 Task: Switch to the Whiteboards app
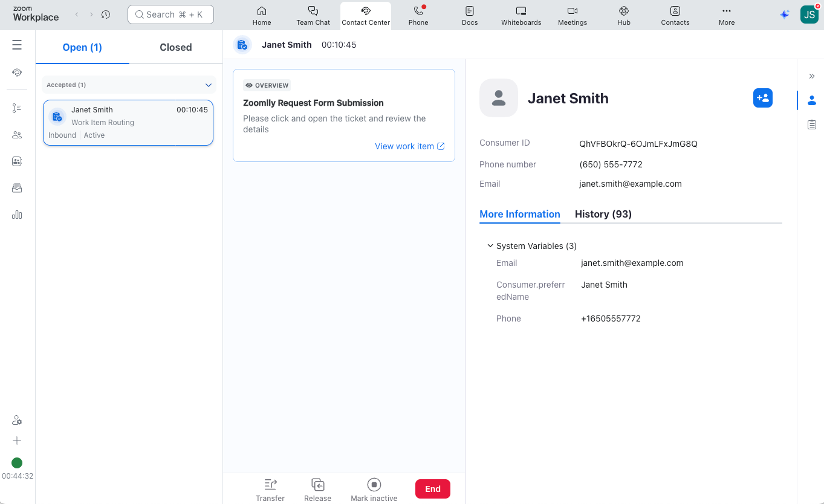click(x=521, y=15)
